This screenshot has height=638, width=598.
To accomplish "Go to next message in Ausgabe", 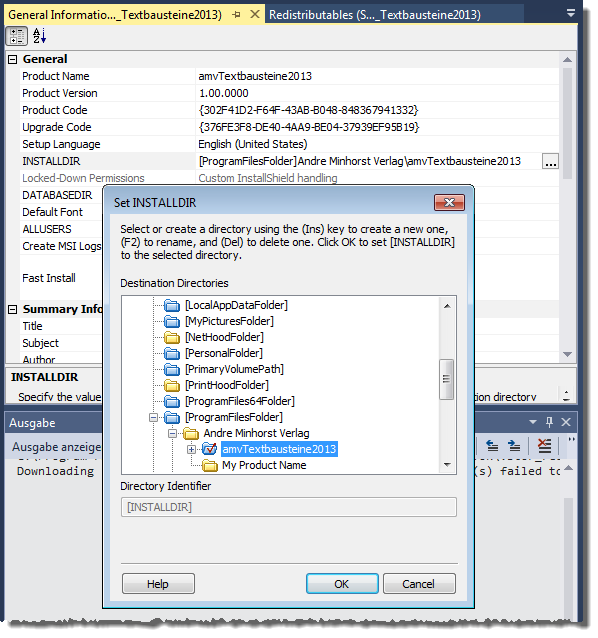I will point(514,447).
